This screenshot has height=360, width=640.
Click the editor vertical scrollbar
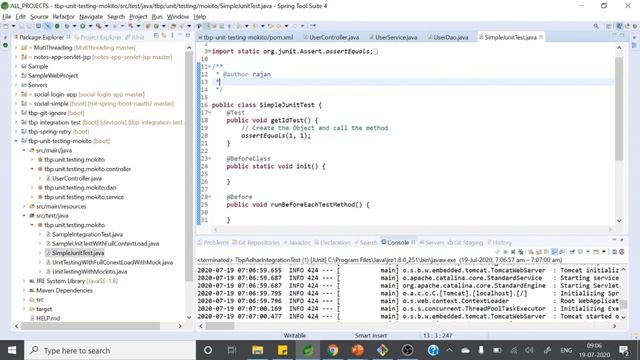pos(619,108)
